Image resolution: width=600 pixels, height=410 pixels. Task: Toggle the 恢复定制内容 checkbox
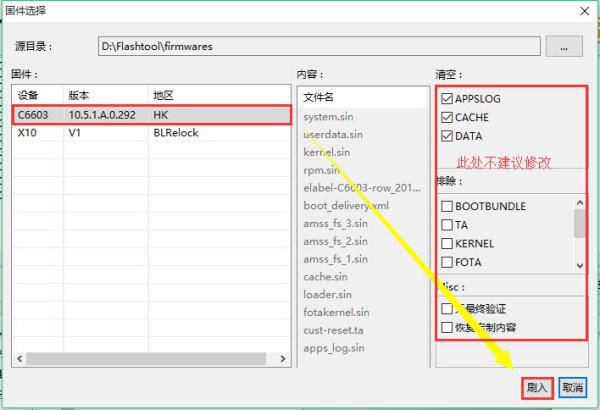[x=446, y=327]
